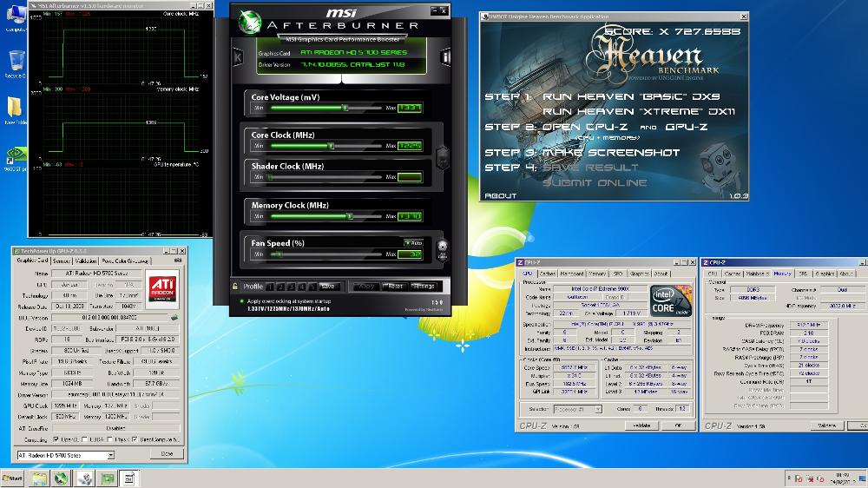Click Save in Afterburner profile bar
The image size is (868, 488).
328,287
